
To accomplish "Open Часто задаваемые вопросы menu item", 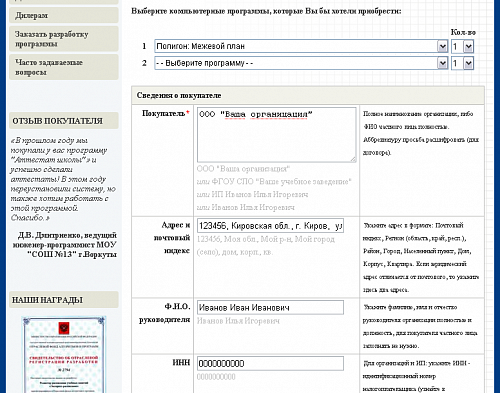I will click(64, 67).
